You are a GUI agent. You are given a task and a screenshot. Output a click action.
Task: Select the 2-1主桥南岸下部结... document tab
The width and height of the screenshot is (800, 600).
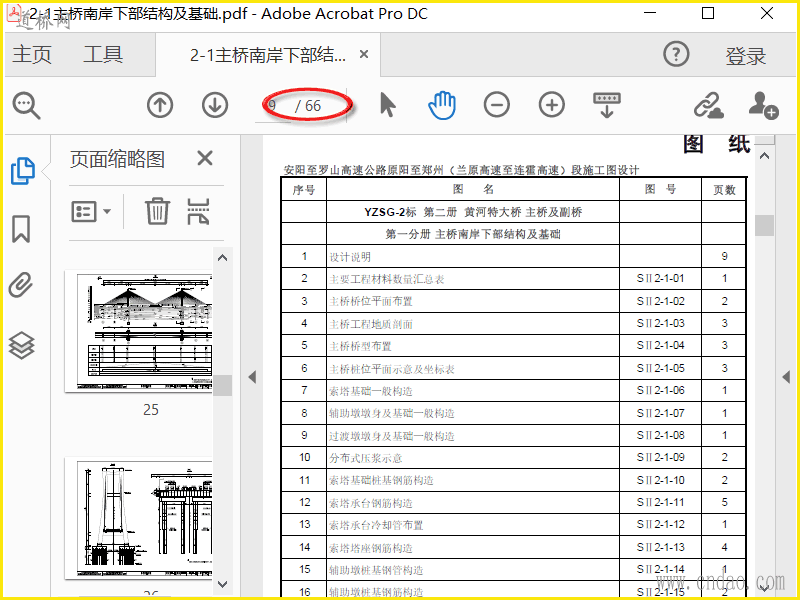[x=268, y=55]
